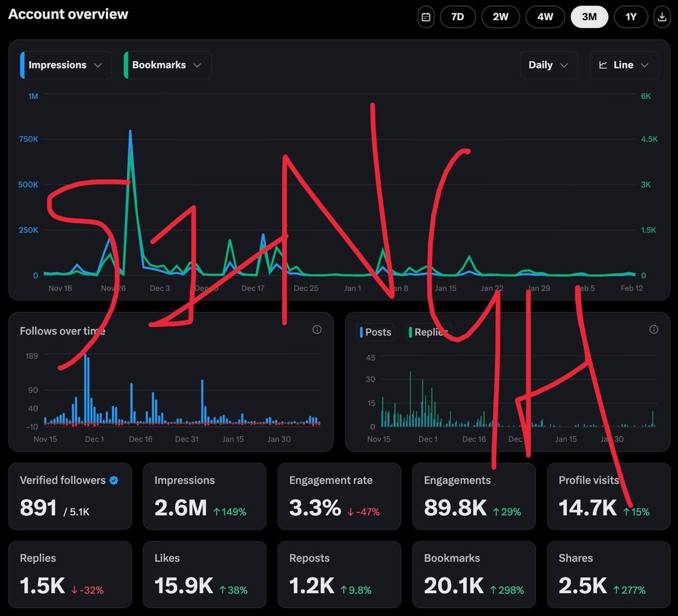Click the 29% engagements increase
Image resolution: width=678 pixels, height=616 pixels.
[507, 512]
